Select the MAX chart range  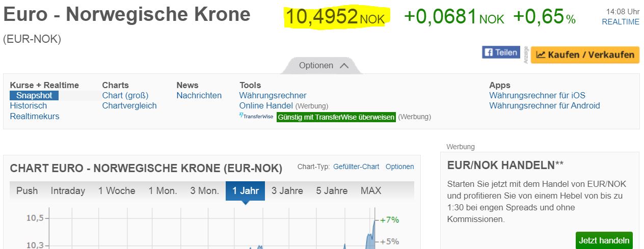370,191
